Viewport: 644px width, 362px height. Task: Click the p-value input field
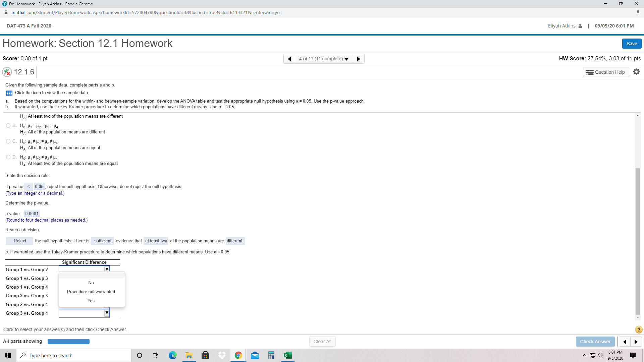[x=32, y=214]
